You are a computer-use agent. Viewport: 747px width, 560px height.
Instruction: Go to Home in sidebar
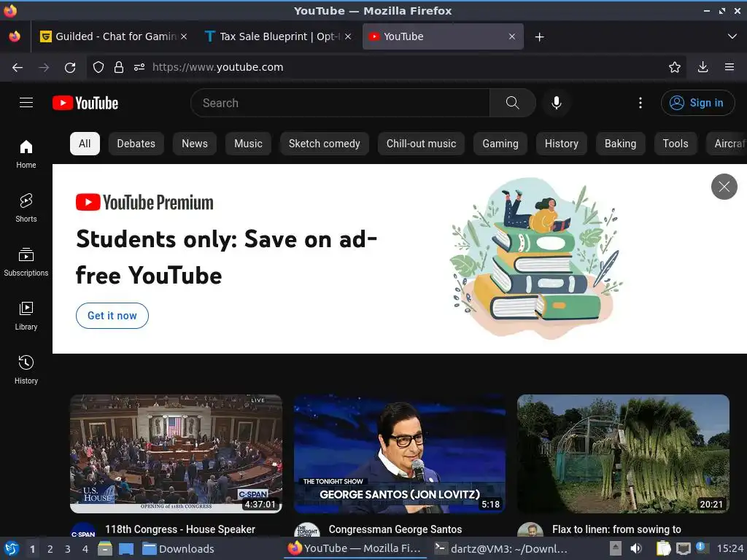coord(26,155)
